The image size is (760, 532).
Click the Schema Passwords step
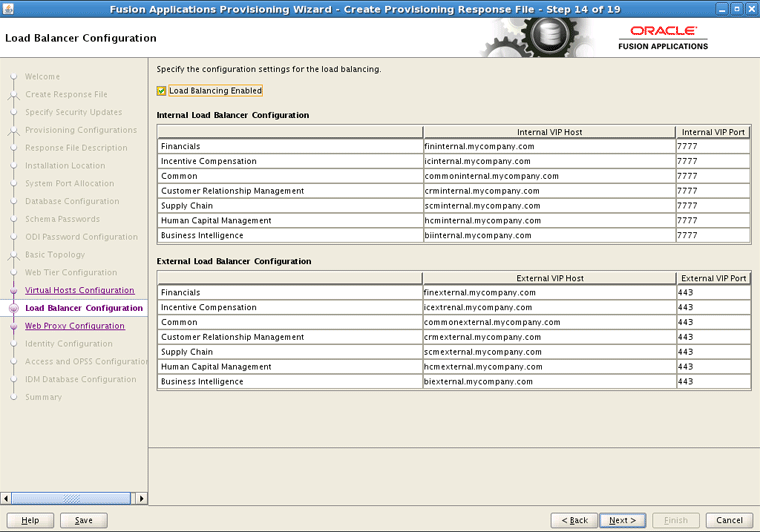[63, 219]
